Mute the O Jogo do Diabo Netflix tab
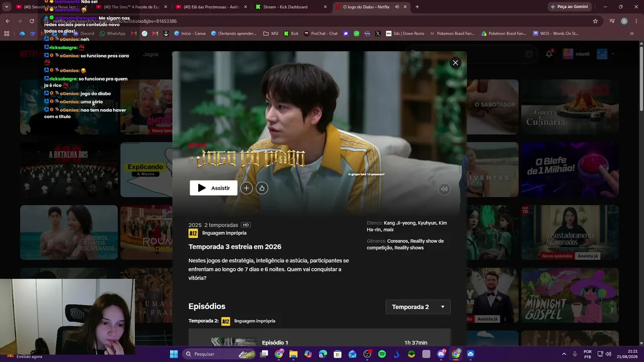The width and height of the screenshot is (644, 362). coord(397,7)
